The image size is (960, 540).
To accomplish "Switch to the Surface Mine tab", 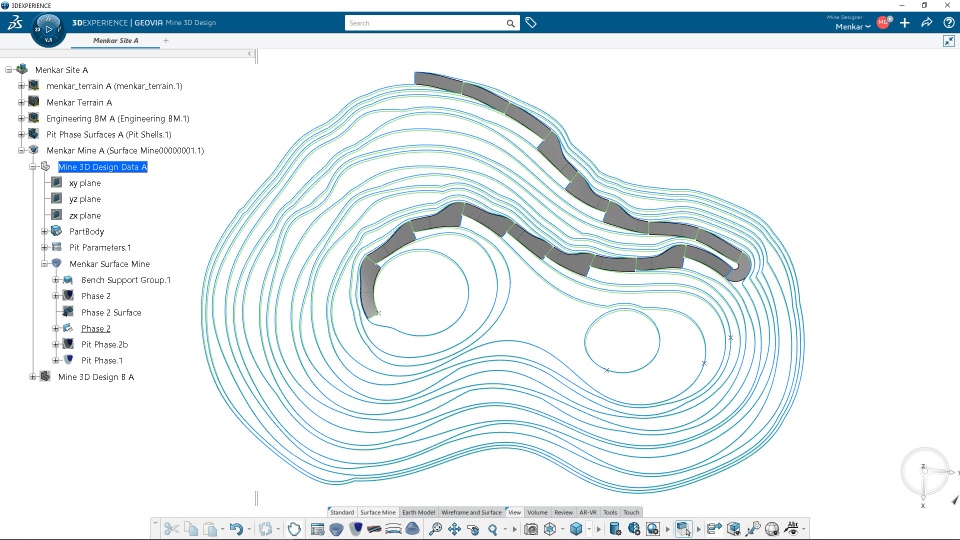I will click(378, 512).
